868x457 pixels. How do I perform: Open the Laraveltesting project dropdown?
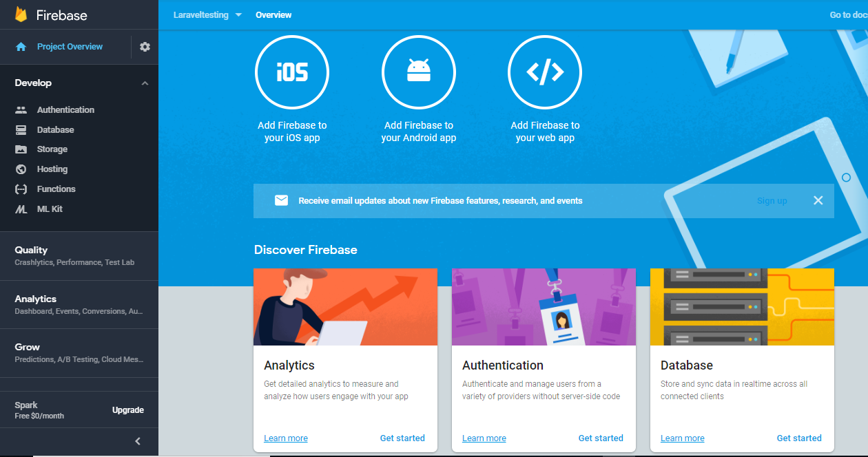click(207, 15)
